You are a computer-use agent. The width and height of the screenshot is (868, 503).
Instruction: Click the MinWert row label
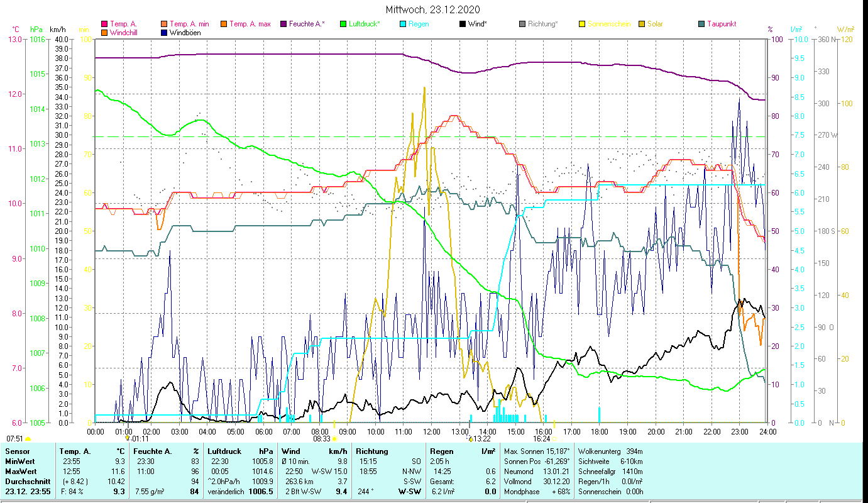(x=20, y=461)
